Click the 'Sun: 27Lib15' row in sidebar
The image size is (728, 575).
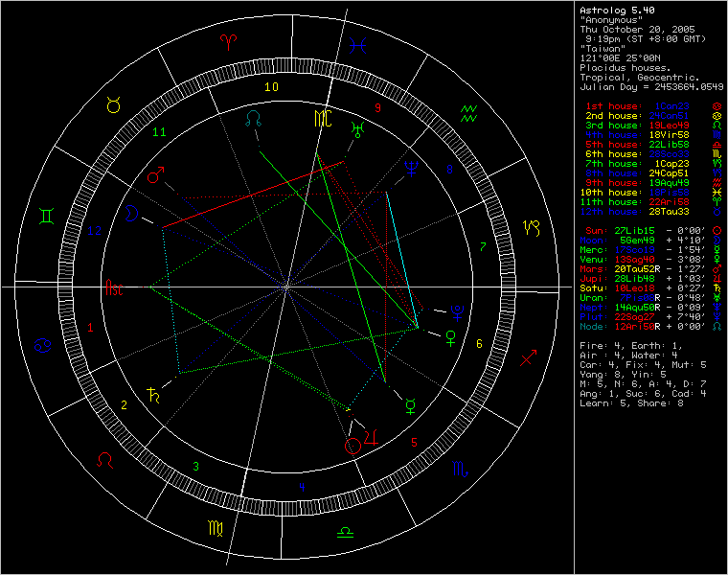click(651, 231)
